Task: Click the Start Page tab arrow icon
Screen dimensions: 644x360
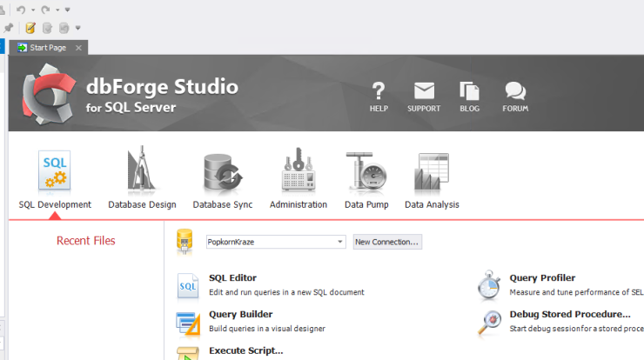Action: pos(22,48)
